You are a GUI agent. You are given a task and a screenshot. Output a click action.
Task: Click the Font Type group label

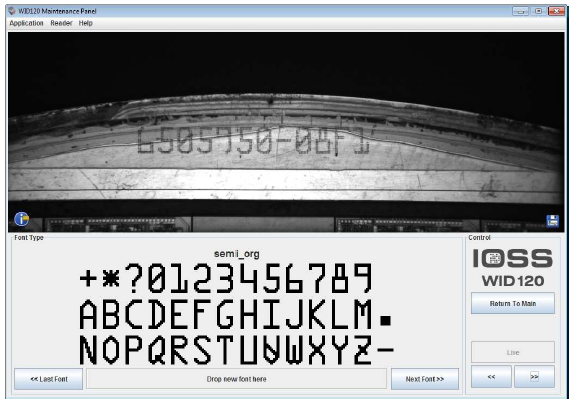(x=29, y=238)
